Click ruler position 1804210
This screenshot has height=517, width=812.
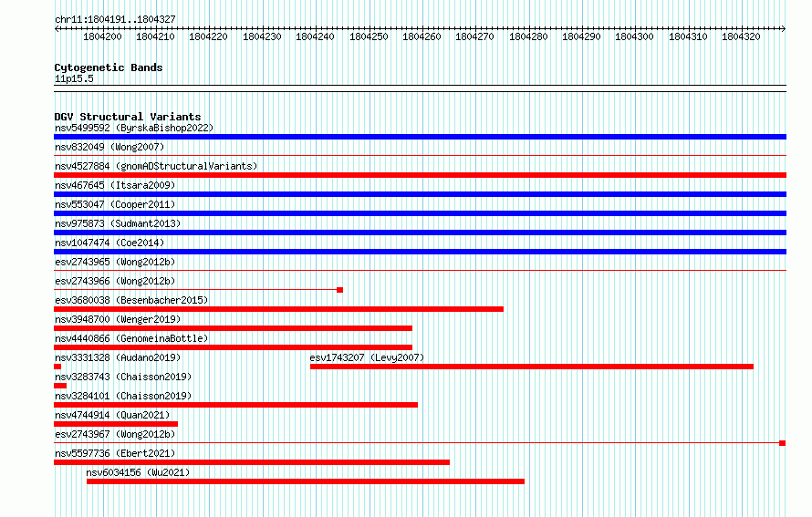(x=155, y=36)
